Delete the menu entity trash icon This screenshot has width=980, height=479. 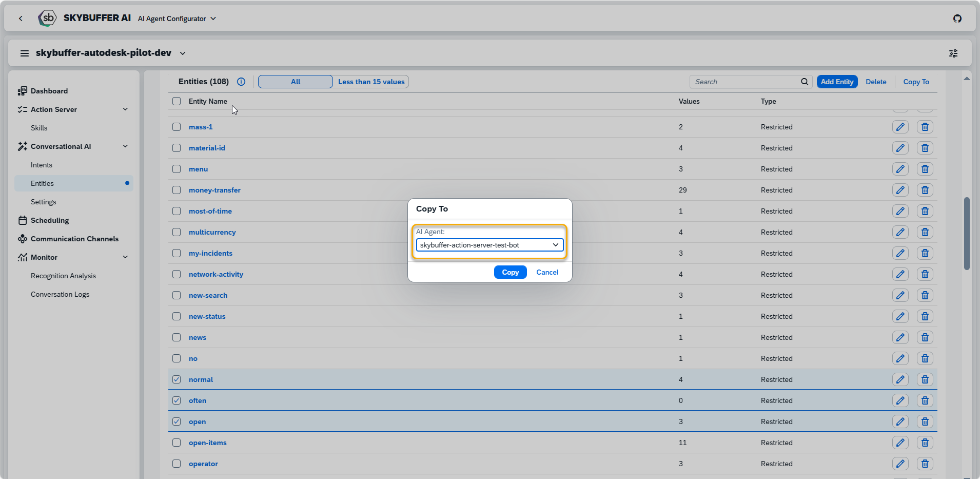pos(925,169)
